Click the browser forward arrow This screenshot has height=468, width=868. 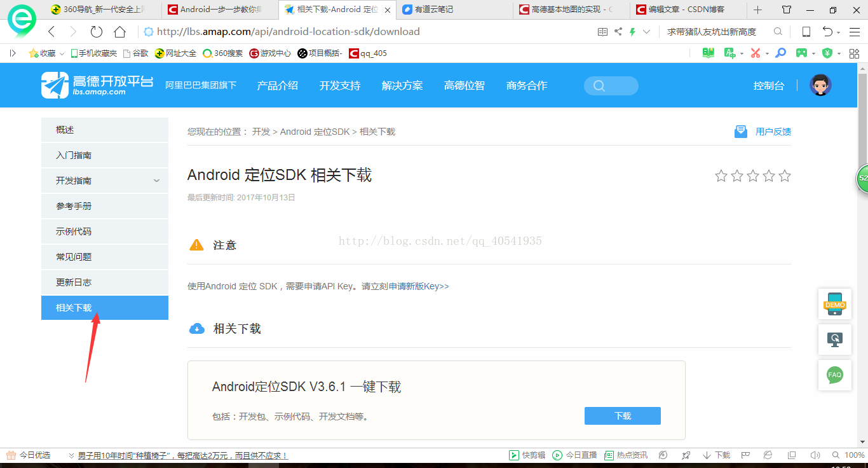(73, 32)
